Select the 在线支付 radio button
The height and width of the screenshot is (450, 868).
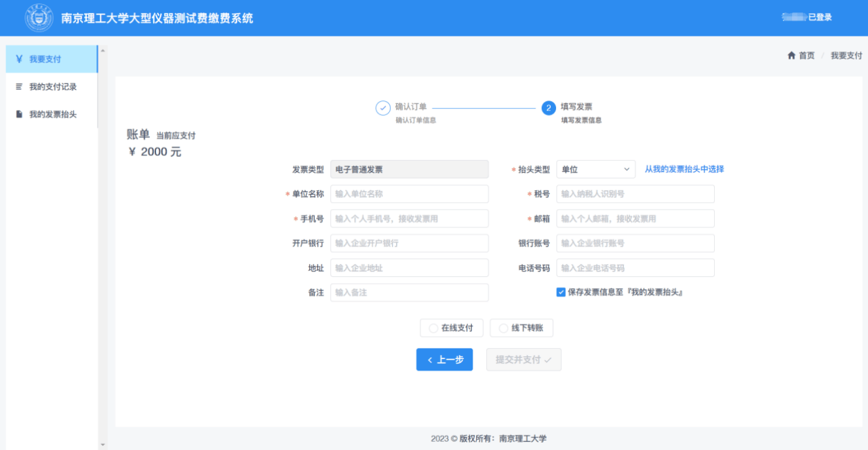coord(433,328)
